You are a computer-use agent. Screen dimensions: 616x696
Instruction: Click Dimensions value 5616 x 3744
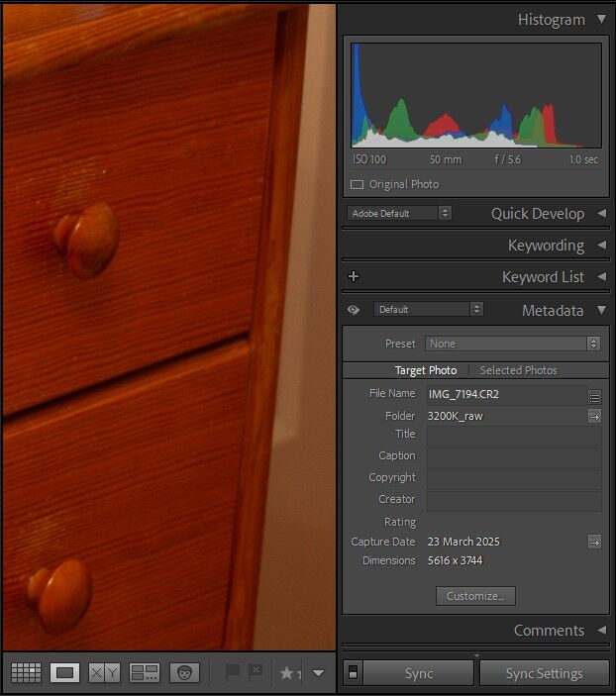[455, 560]
